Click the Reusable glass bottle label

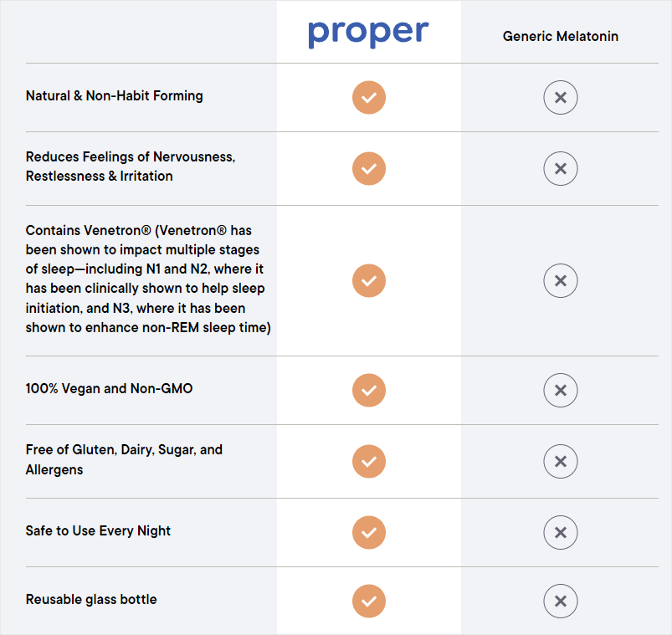pyautogui.click(x=91, y=600)
